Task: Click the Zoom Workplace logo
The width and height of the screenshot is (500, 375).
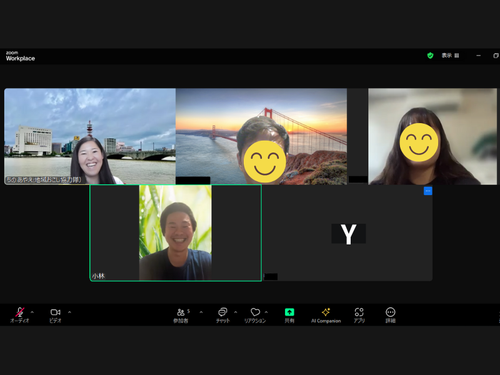Action: pos(20,56)
